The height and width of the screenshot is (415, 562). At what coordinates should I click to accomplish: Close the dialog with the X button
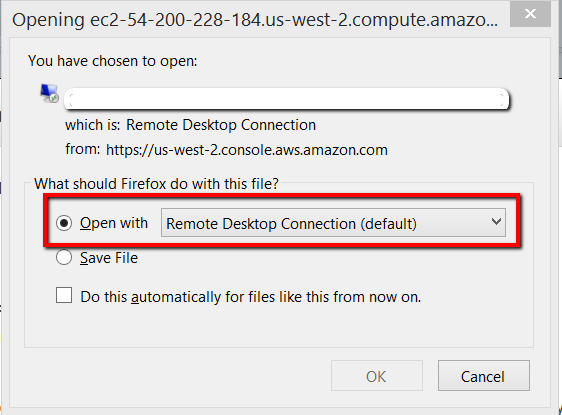pos(530,14)
